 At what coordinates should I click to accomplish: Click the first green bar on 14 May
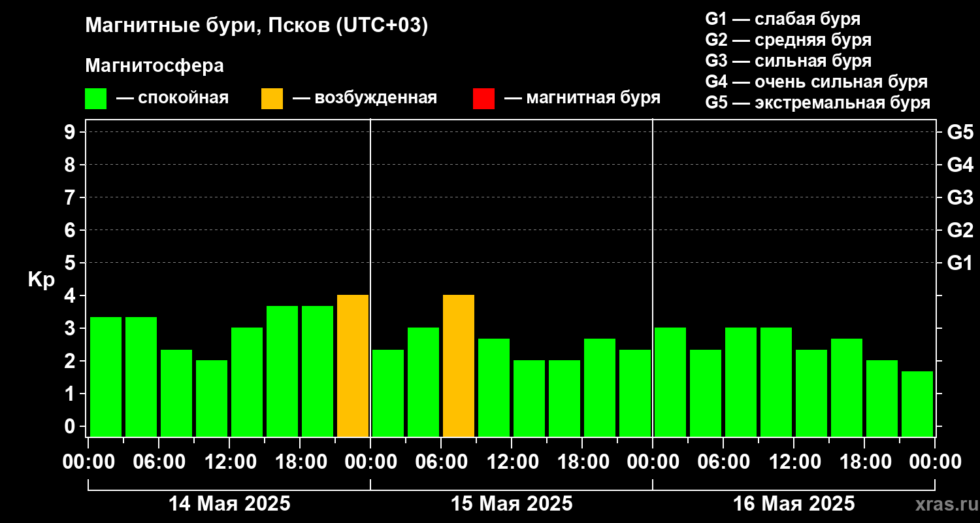click(106, 377)
